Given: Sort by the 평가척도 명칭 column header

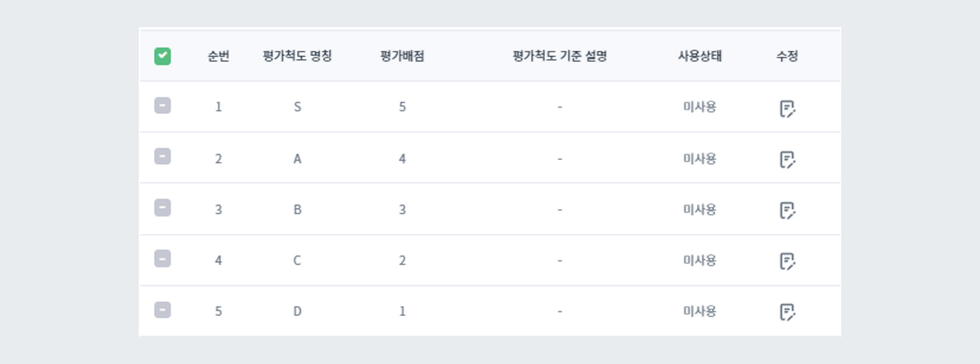Looking at the screenshot, I should (297, 55).
